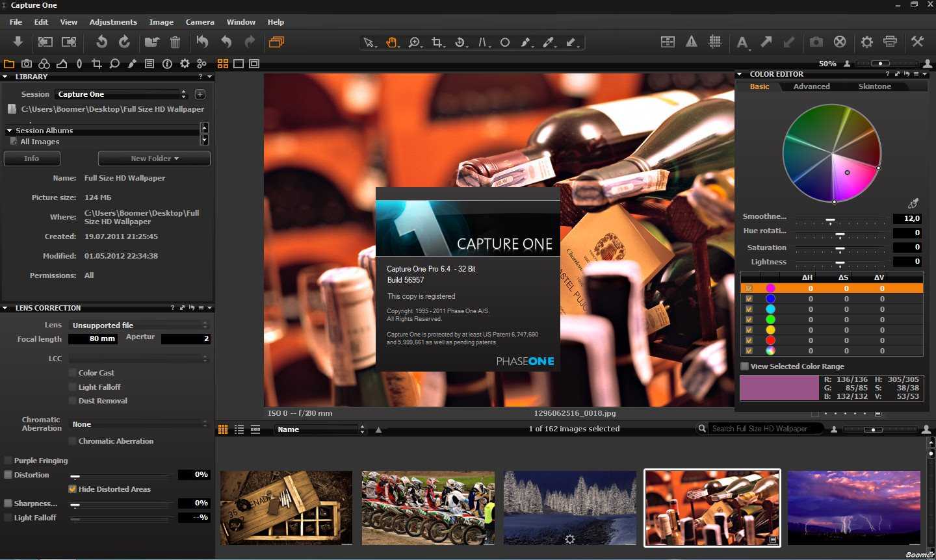
Task: Open the crossed tools customize icon
Action: (917, 42)
